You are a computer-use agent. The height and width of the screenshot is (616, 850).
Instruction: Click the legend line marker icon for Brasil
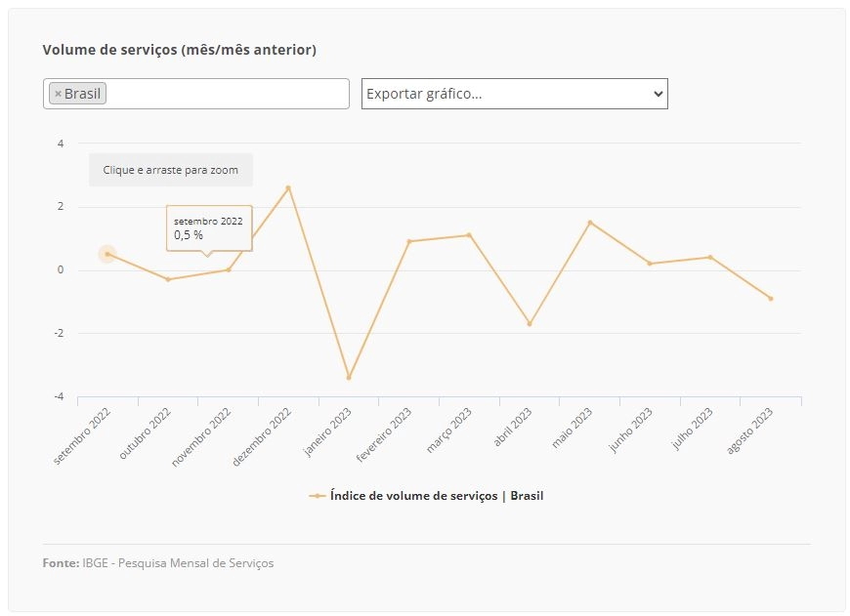[318, 496]
